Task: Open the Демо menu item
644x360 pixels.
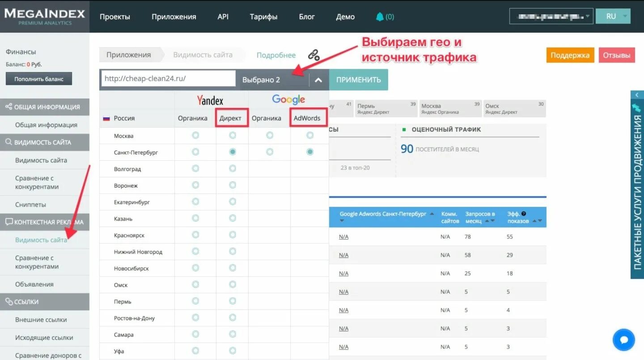Action: point(345,17)
